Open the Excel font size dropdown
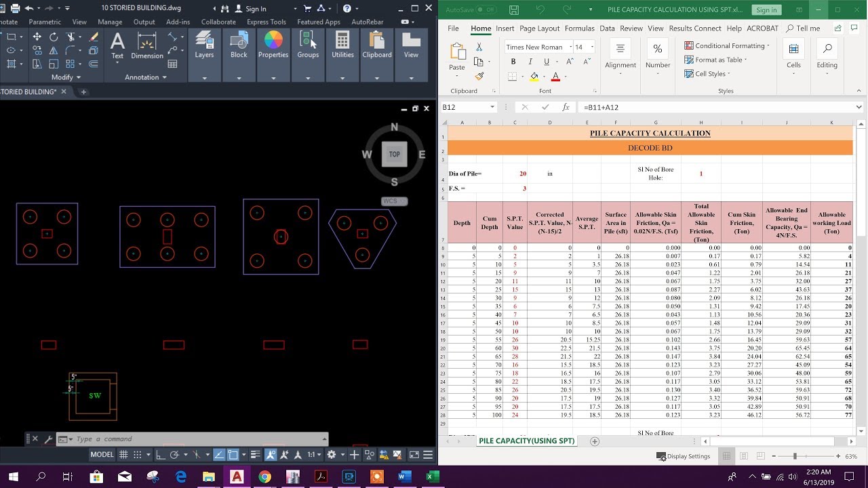Image resolution: width=868 pixels, height=488 pixels. coord(591,47)
